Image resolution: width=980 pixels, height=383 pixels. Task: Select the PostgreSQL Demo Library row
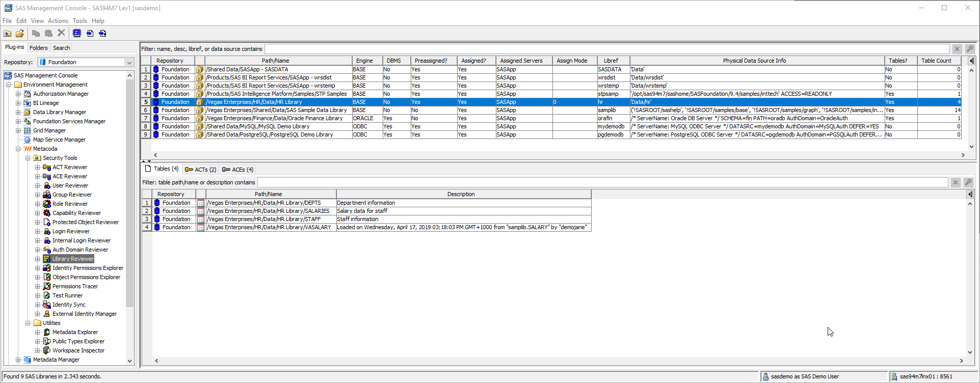pos(551,134)
